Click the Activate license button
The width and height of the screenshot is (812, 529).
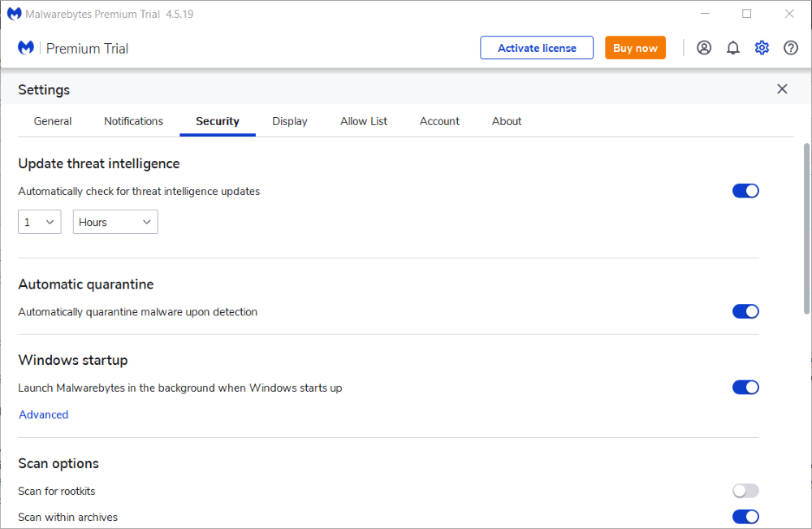pyautogui.click(x=537, y=48)
